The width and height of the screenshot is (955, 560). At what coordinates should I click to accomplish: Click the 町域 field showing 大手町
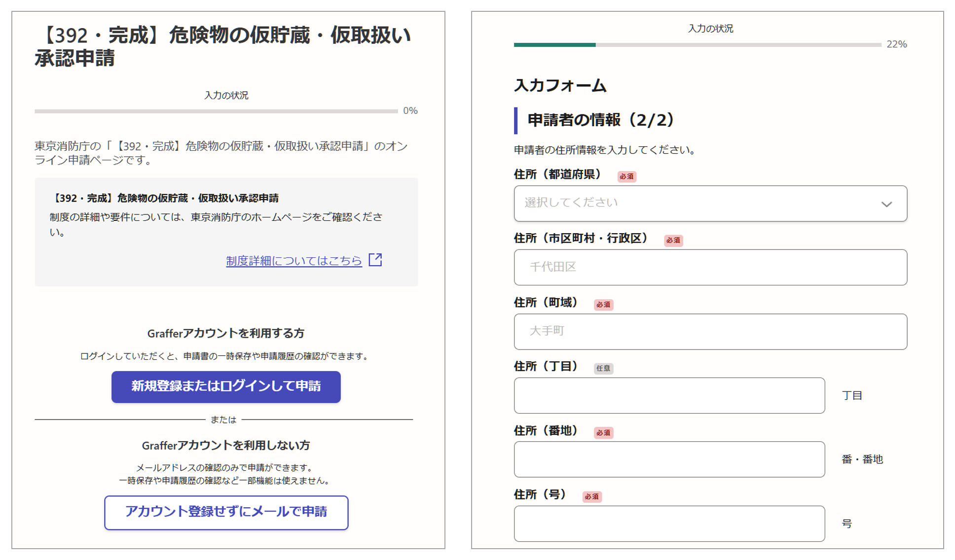coord(710,331)
